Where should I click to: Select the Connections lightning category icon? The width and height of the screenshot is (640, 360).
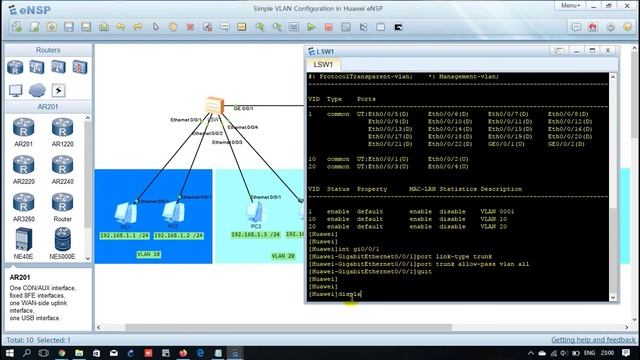(58, 90)
